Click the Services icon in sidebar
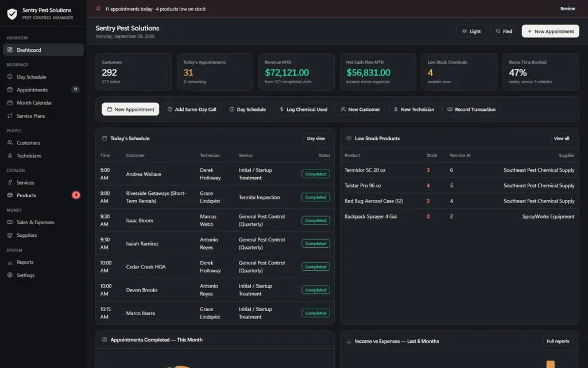This screenshot has width=588, height=368. coord(10,182)
